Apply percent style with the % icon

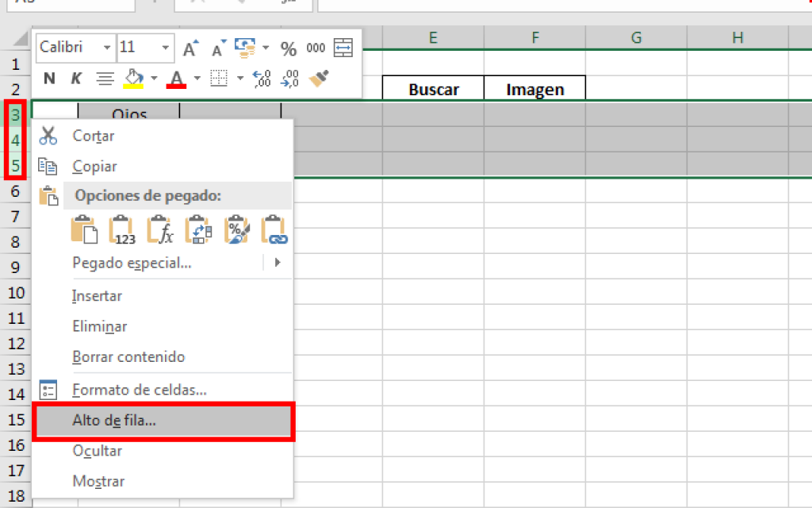pyautogui.click(x=289, y=48)
